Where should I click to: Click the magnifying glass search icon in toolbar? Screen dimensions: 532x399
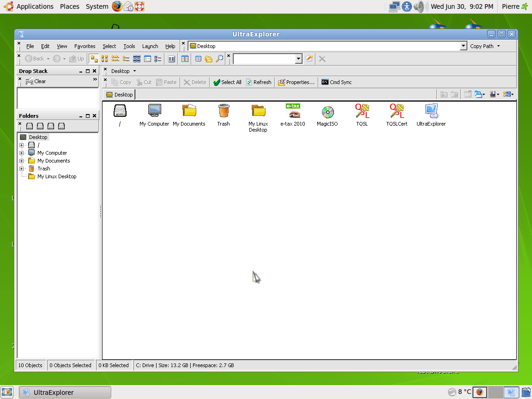pyautogui.click(x=220, y=59)
